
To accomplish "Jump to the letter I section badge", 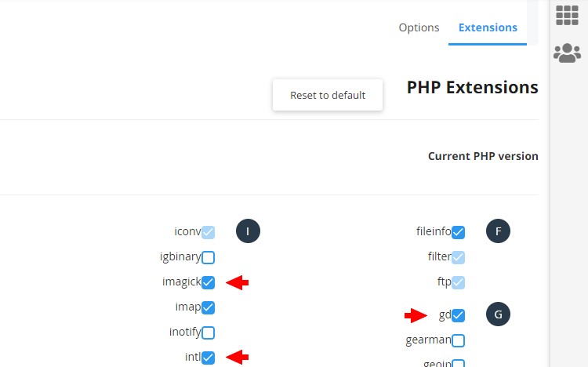I will tap(248, 231).
